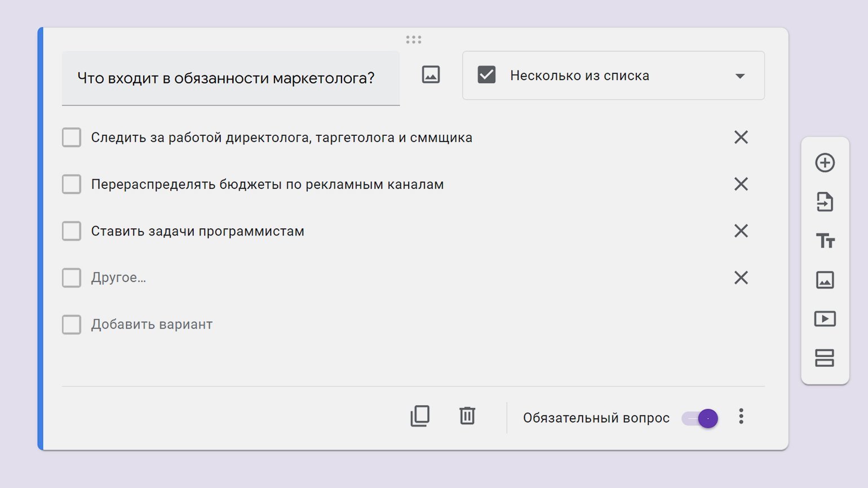Image resolution: width=868 pixels, height=488 pixels.
Task: Click the 'Обязательный вопрос' label
Action: click(x=596, y=418)
